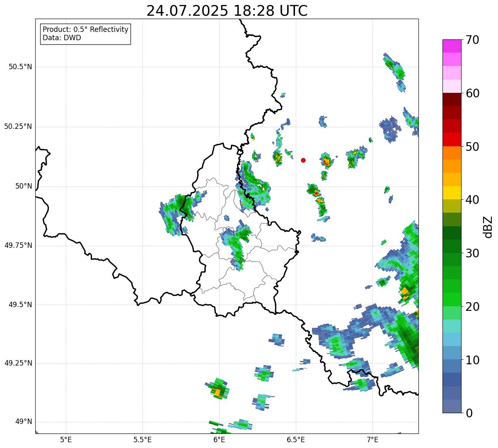Click the 5°E longitude label
The image size is (498, 448).
coord(66,439)
